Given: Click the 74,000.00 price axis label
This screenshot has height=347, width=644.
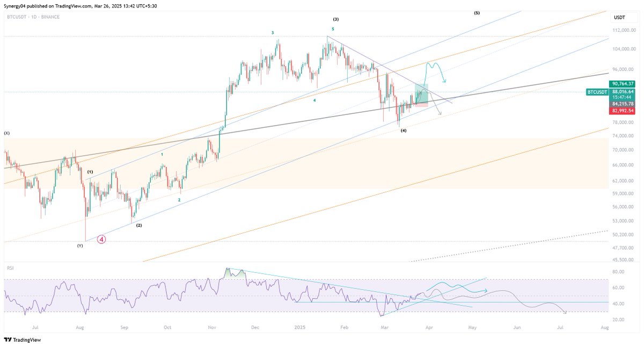Looking at the screenshot, I should tap(624, 136).
